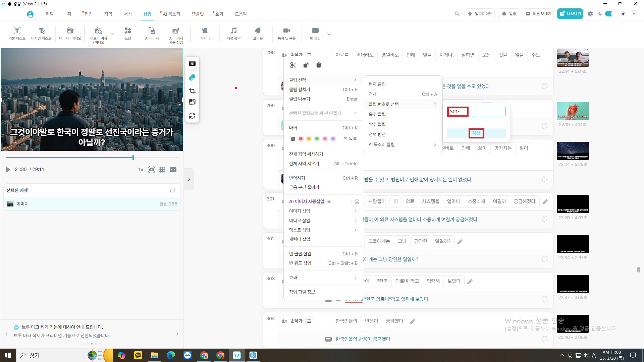This screenshot has height=362, width=644.
Task: Pick the red marker color swatch
Action: click(x=301, y=139)
